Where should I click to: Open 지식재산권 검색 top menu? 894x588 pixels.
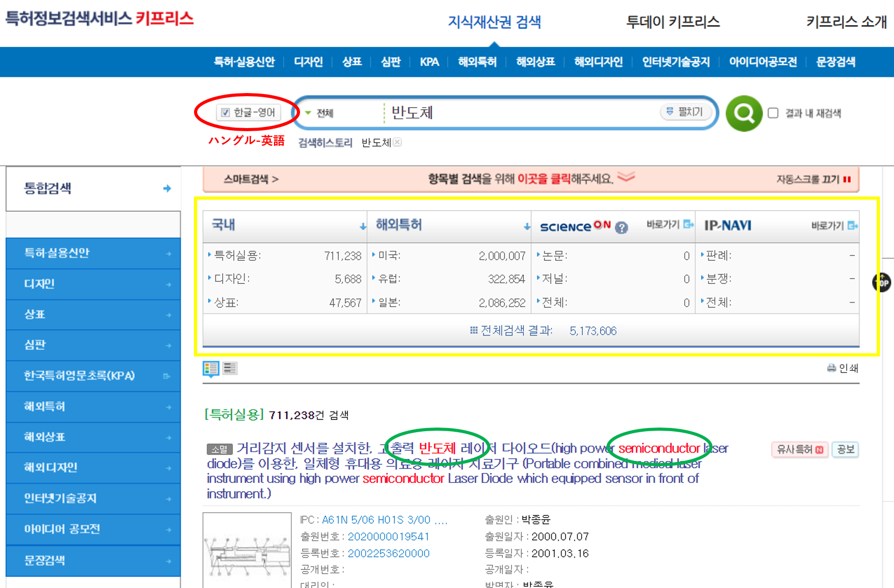pos(494,22)
